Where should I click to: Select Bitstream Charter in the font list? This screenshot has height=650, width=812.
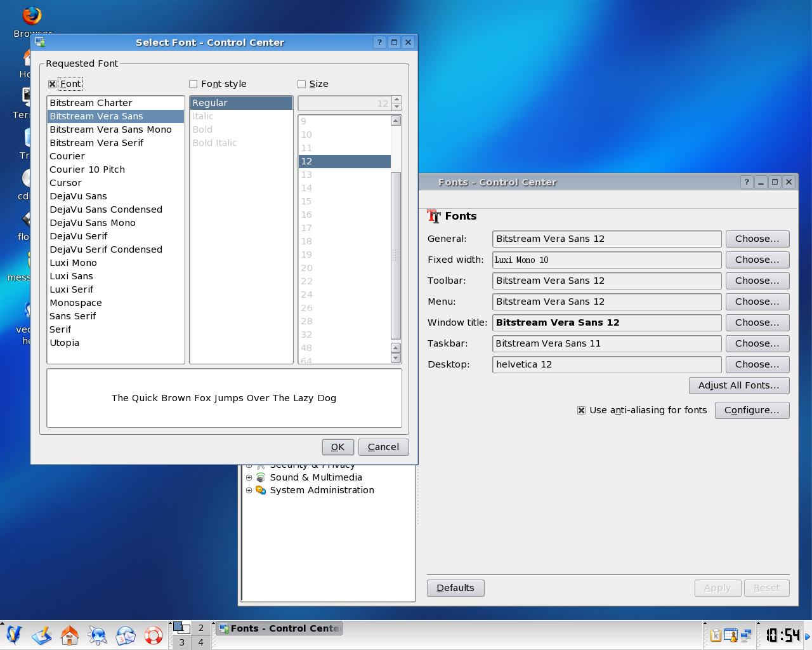[x=115, y=103]
